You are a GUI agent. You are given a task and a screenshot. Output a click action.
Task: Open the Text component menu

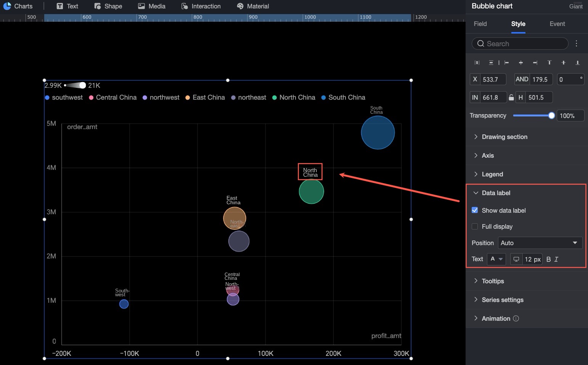[x=67, y=6]
